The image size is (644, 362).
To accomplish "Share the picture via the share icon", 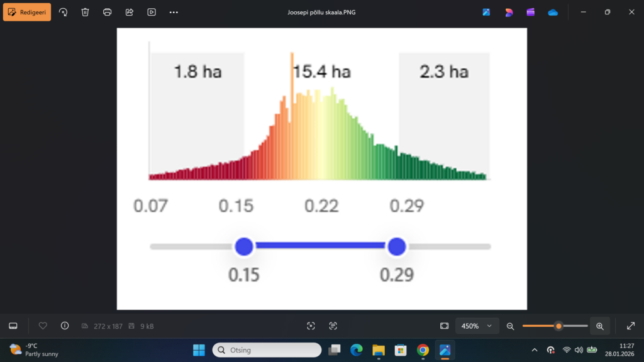I will pos(129,12).
